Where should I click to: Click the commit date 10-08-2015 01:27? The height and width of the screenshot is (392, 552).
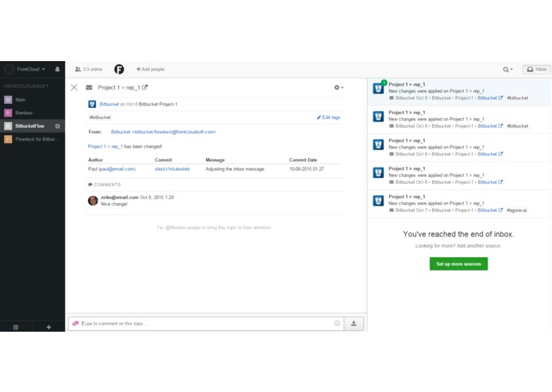pos(307,169)
